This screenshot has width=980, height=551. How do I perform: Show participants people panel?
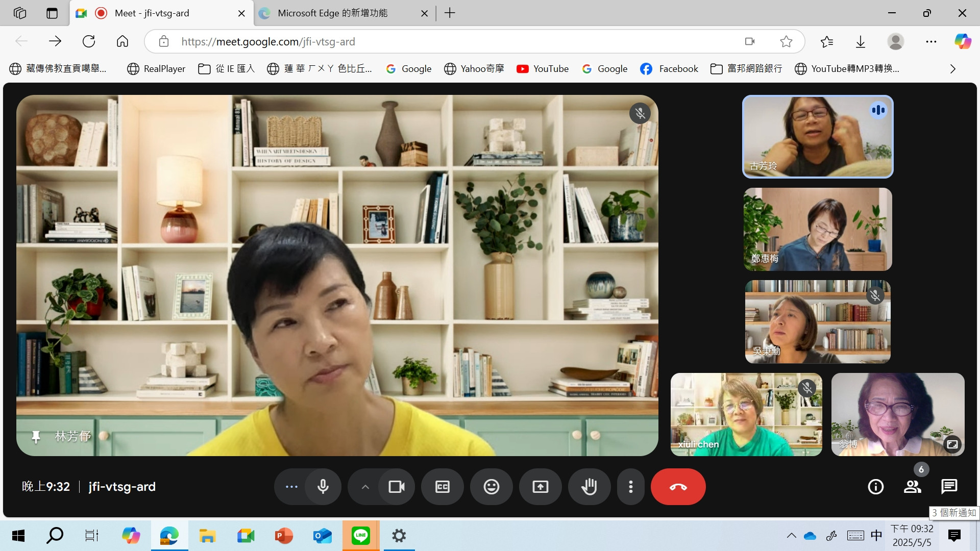pyautogui.click(x=912, y=487)
